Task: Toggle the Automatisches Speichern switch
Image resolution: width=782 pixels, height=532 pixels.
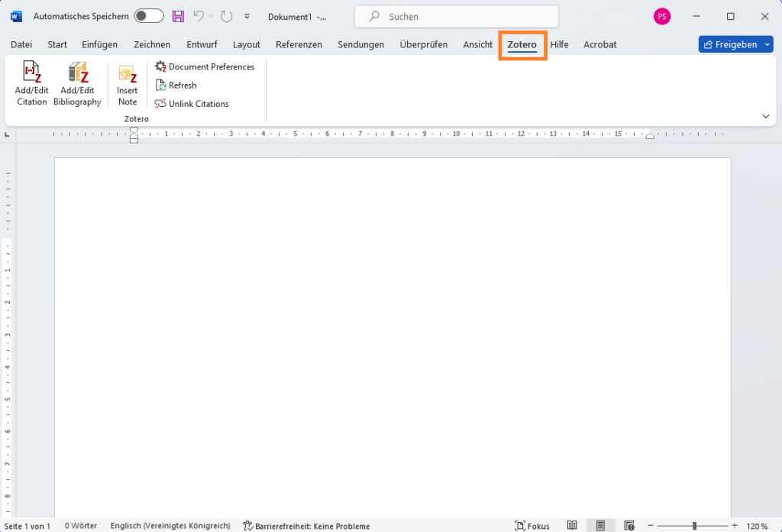Action: [148, 15]
